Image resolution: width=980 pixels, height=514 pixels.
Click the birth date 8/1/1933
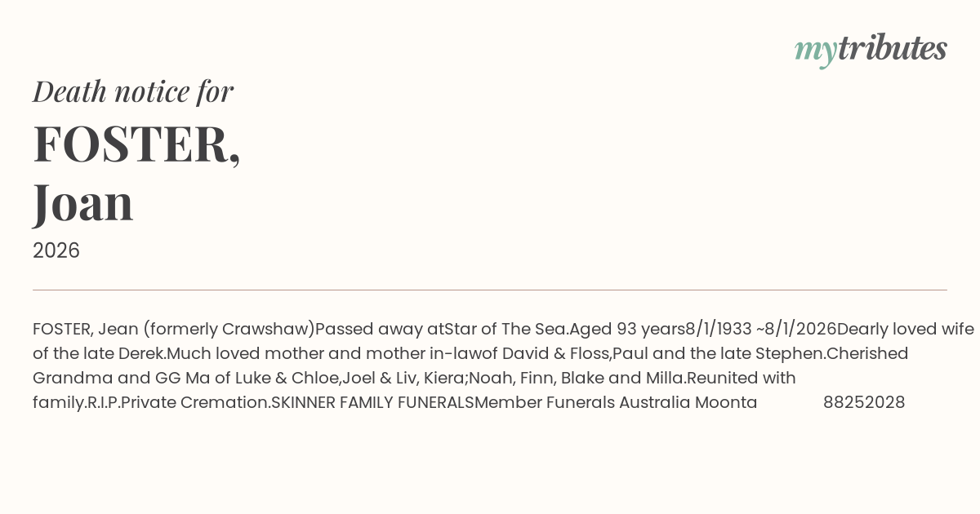point(719,329)
